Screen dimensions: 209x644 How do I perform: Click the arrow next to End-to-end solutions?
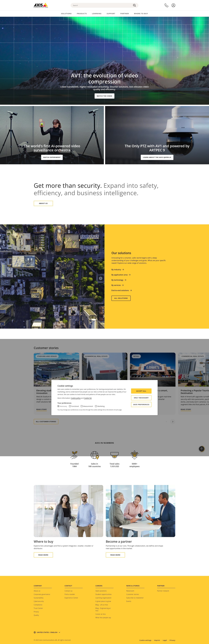point(131,291)
